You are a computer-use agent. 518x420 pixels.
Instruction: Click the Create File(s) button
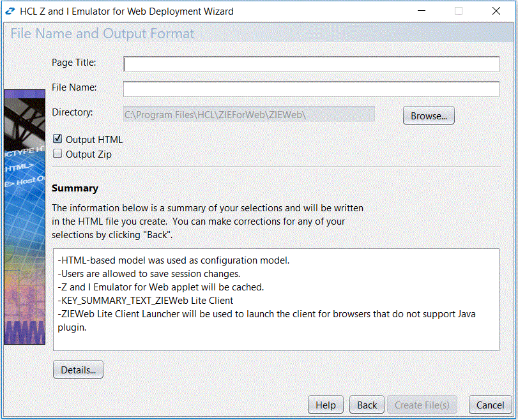(x=422, y=405)
